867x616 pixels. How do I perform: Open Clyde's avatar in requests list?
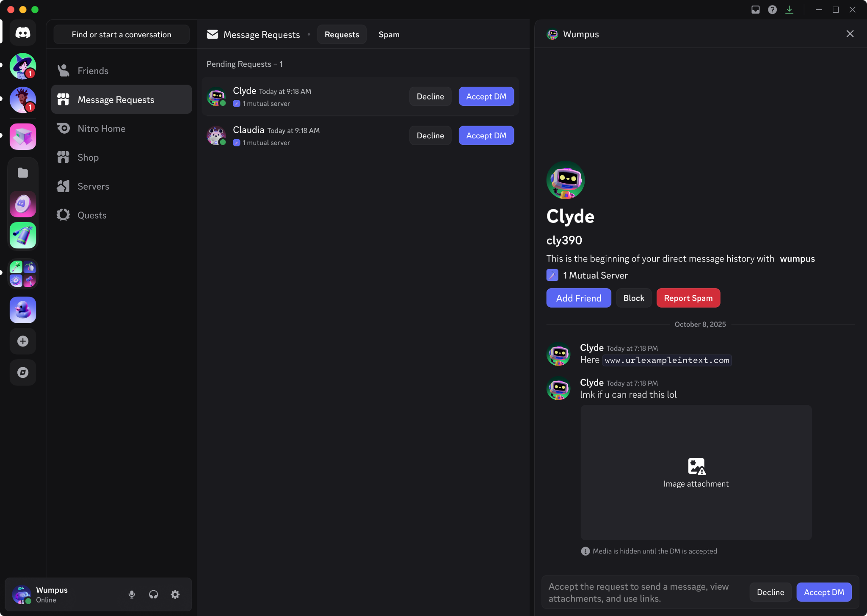(x=216, y=96)
